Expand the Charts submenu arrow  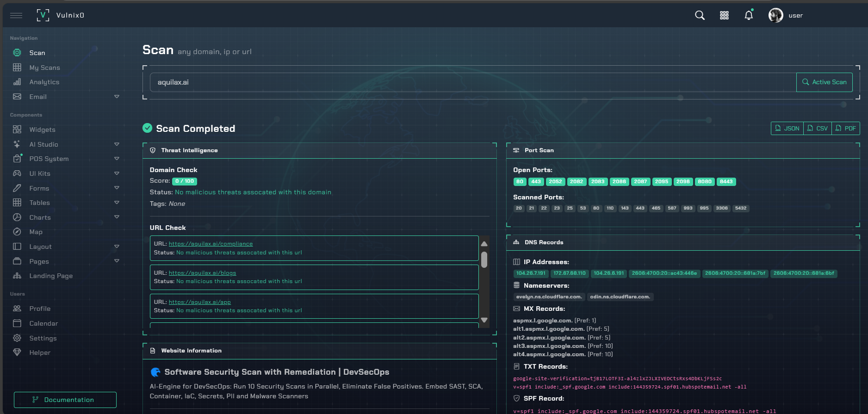pos(117,217)
